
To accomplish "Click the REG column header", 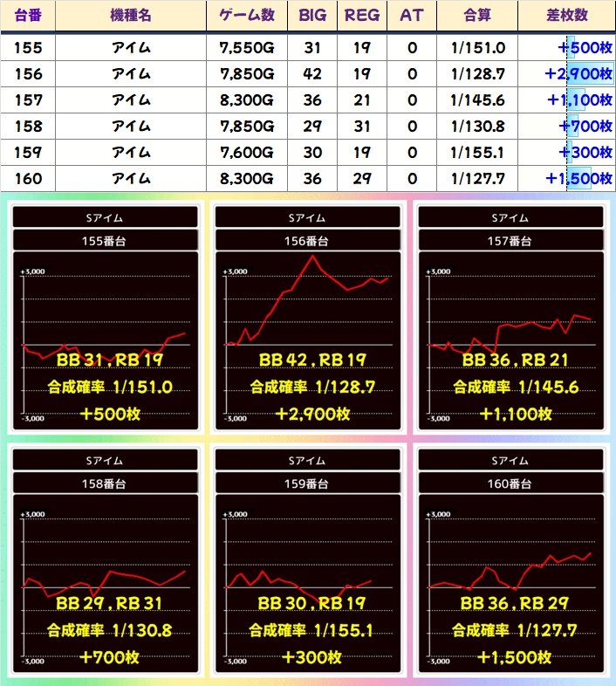I will [362, 16].
